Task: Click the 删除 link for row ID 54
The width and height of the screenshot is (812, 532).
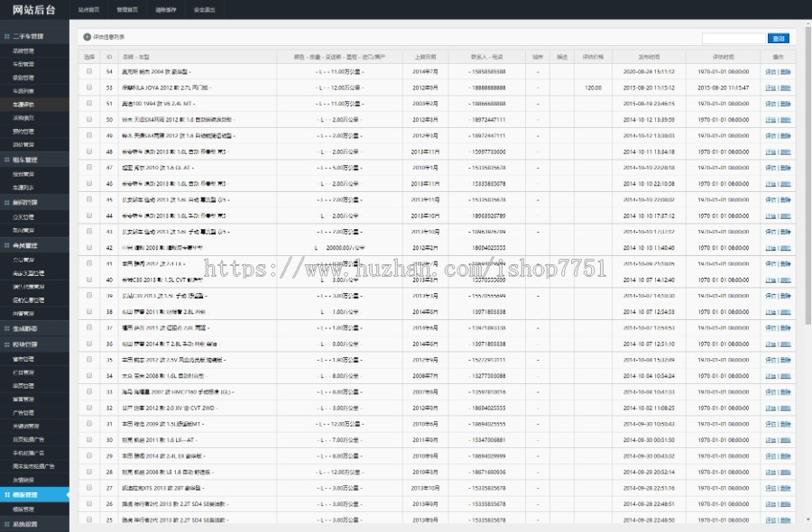Action: 786,72
